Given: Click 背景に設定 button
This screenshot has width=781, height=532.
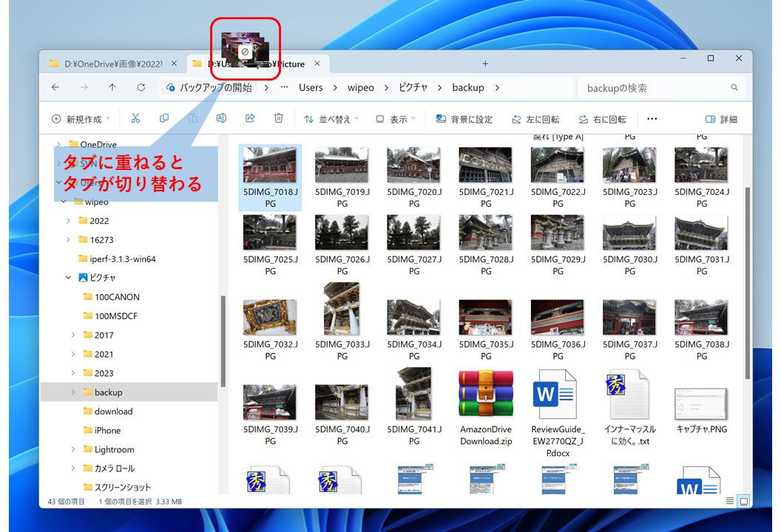Looking at the screenshot, I should [x=464, y=119].
